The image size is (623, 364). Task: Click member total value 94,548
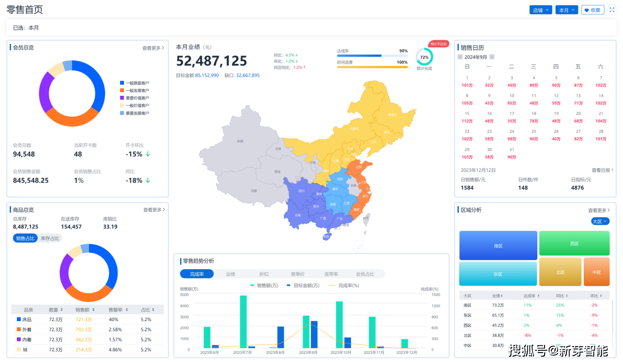[x=24, y=154]
